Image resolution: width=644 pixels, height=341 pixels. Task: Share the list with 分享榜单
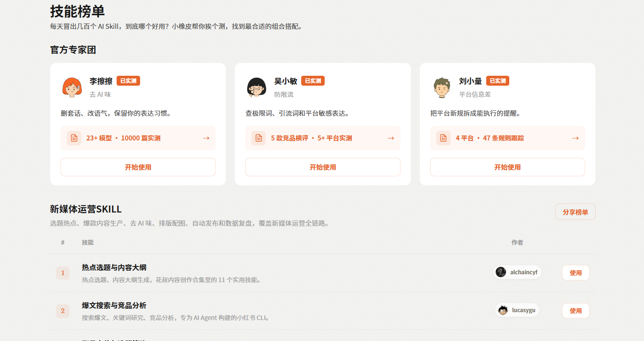coord(575,212)
